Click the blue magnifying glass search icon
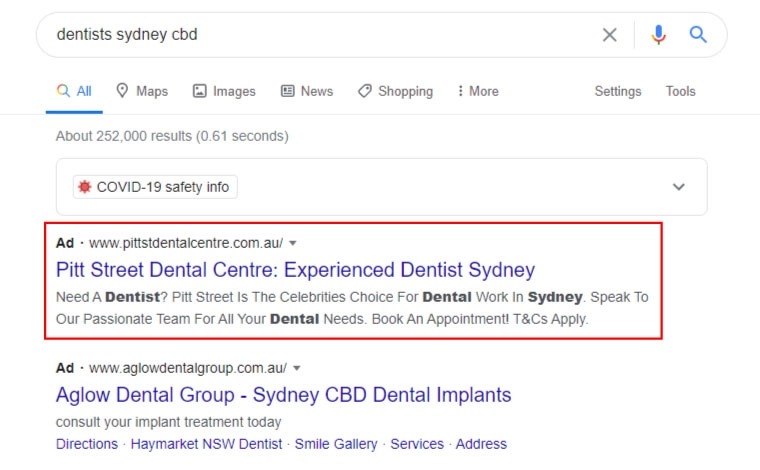This screenshot has height=470, width=760. (x=698, y=35)
